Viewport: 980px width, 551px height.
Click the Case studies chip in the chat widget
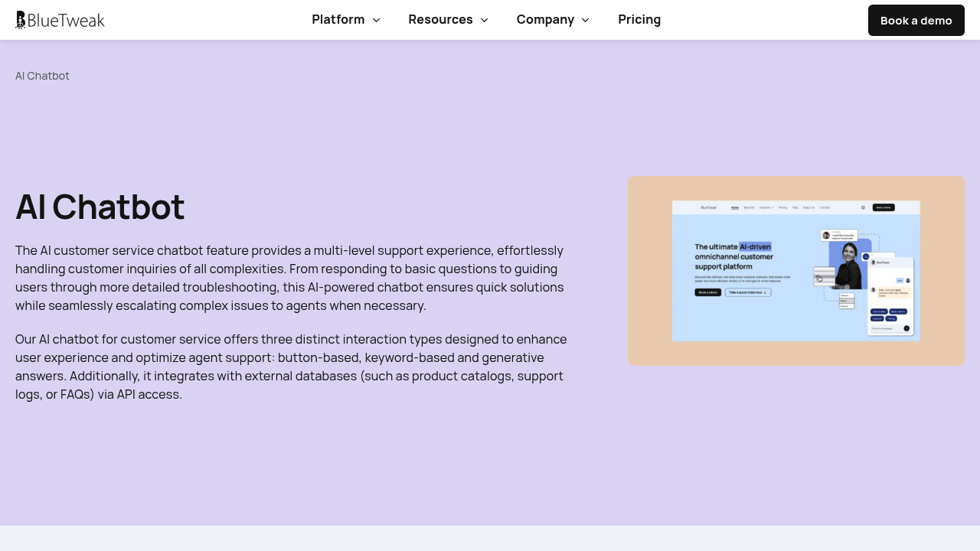pos(879,311)
